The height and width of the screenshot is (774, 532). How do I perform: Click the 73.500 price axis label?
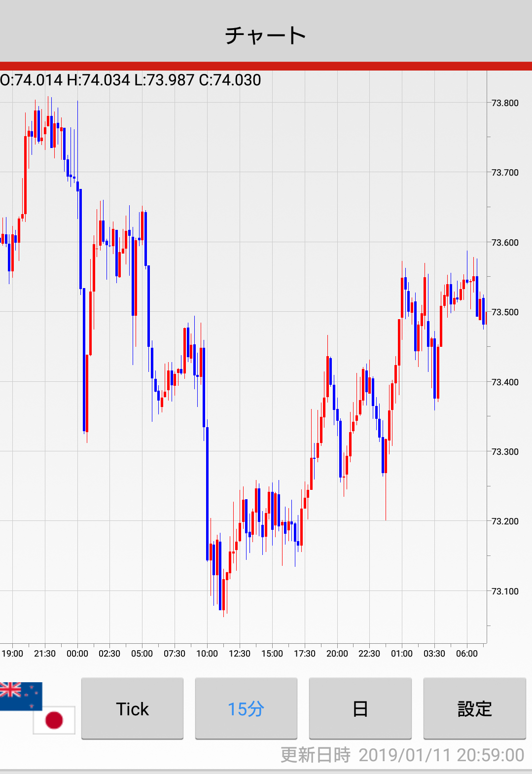coord(505,312)
